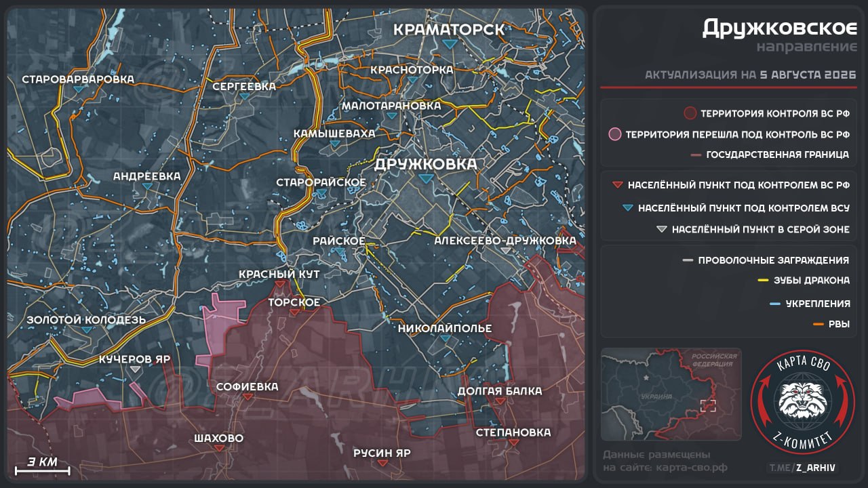
Task: Select the Шахово red triangle marker
Action: click(218, 449)
